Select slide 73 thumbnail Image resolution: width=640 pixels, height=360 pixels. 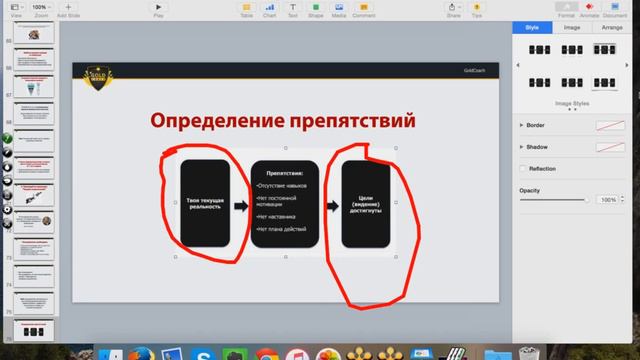pos(34,249)
